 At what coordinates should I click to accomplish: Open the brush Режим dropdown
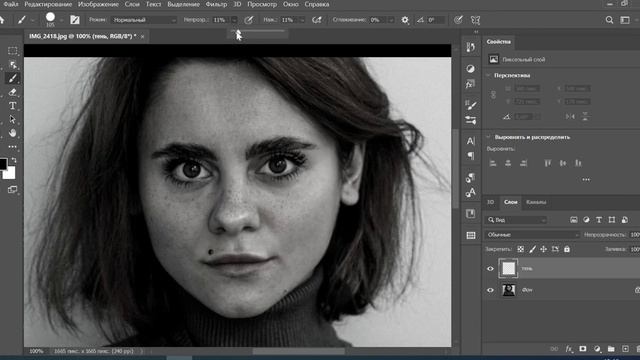(144, 20)
